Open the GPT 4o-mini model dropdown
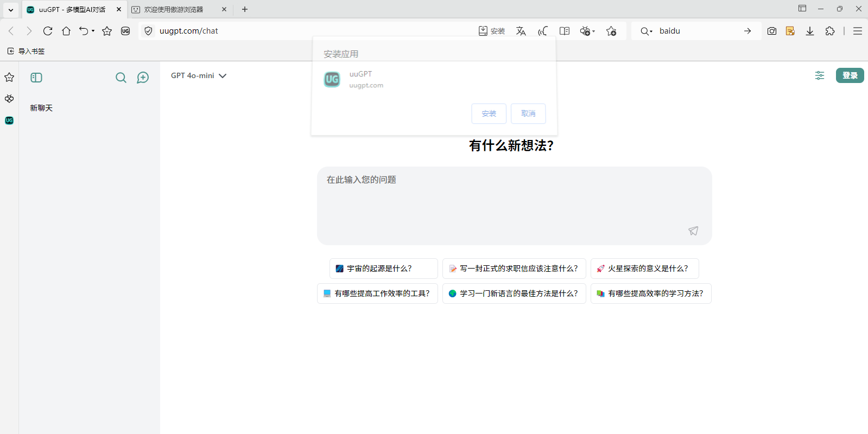This screenshot has height=434, width=868. click(199, 76)
